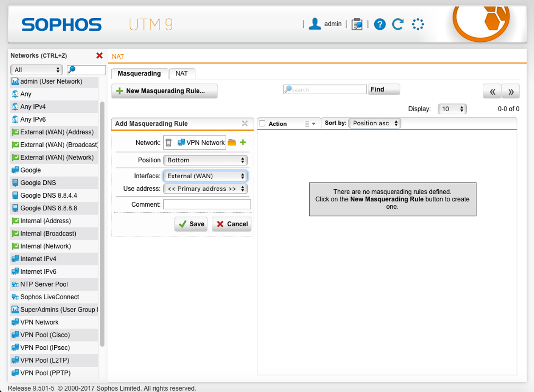
Task: Click icon next to Internet IPv4
Action: [x=15, y=259]
